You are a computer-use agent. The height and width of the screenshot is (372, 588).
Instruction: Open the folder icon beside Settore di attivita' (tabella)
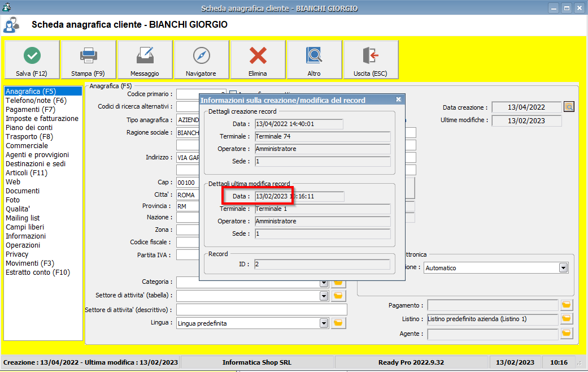(338, 296)
